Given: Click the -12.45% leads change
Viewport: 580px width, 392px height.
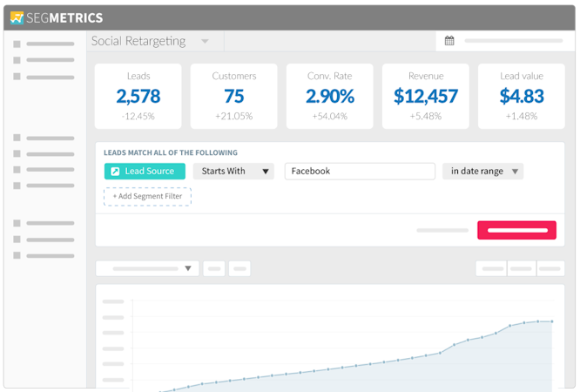Looking at the screenshot, I should coord(138,116).
